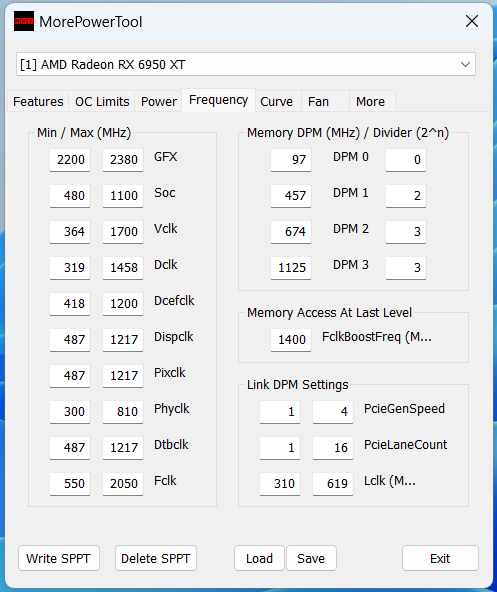The height and width of the screenshot is (592, 497).
Task: Edit the PcieLaneCount maximum field 16
Action: (333, 447)
